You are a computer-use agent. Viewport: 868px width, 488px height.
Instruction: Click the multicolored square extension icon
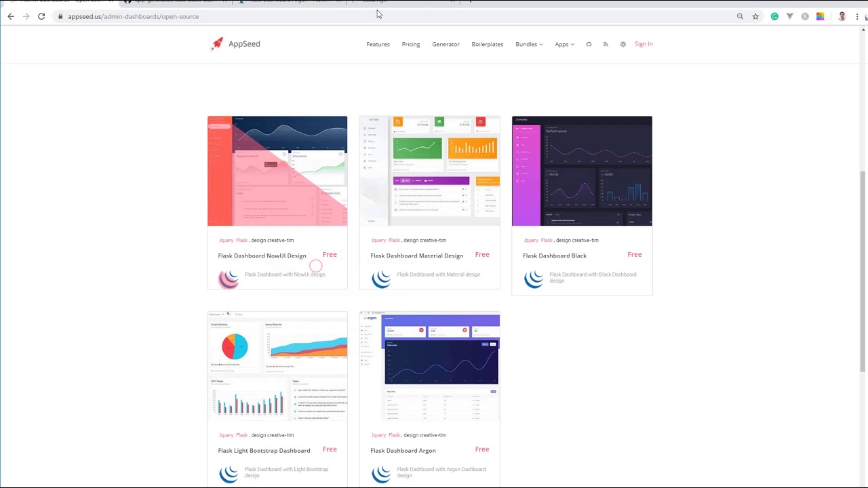(820, 16)
